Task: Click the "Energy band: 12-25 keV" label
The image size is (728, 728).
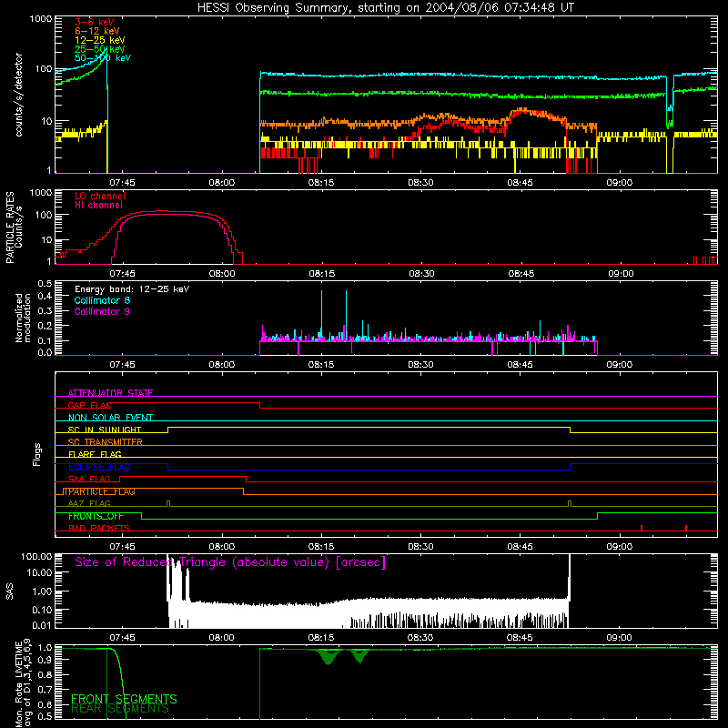Action: click(x=132, y=289)
